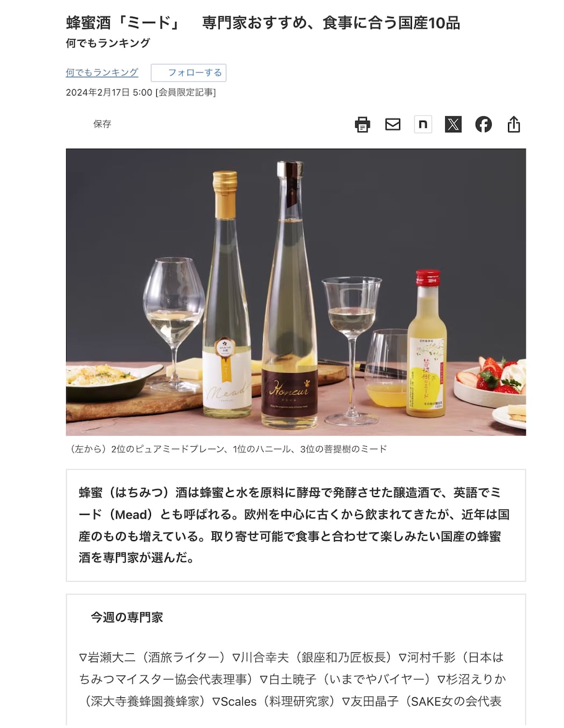Image resolution: width=564 pixels, height=728 pixels.
Task: Click the article headline about 蜂蜜酒「ミード」
Action: pyautogui.click(x=263, y=23)
